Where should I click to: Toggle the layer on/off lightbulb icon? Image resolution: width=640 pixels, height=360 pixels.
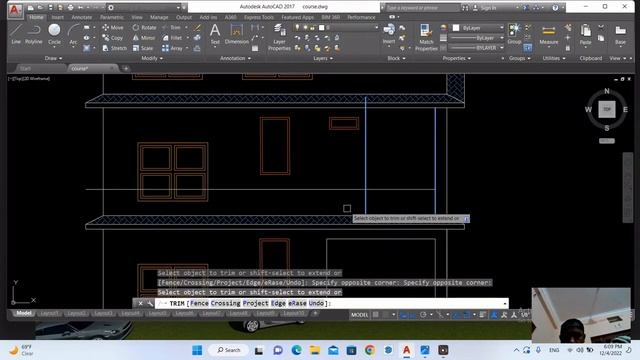[x=297, y=27]
